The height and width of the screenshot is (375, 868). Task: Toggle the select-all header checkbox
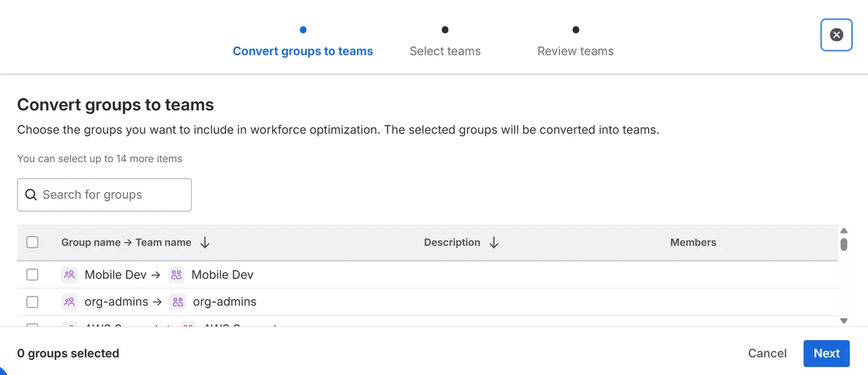pyautogui.click(x=33, y=242)
